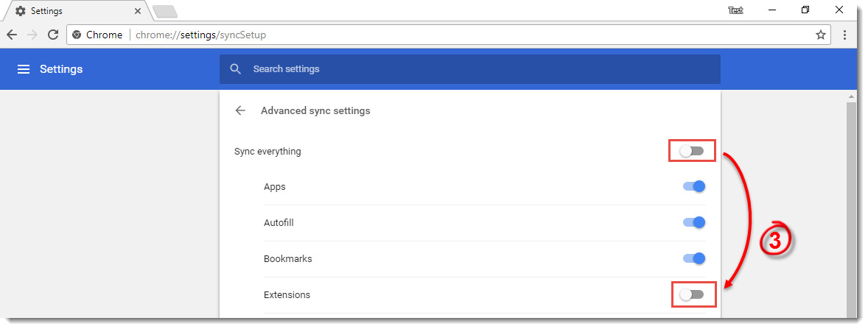Click the search magnifier icon
Viewport: 868px width, 329px height.
coord(236,69)
